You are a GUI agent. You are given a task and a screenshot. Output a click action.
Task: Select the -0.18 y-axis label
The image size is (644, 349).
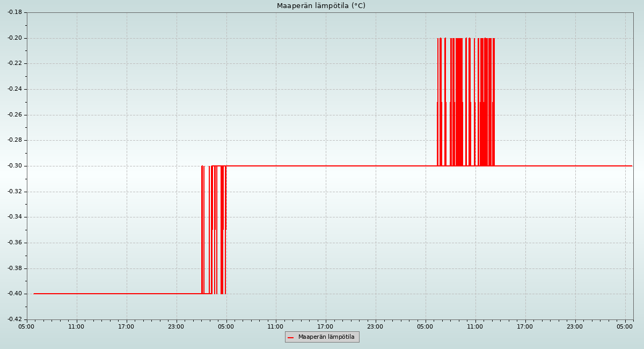tap(15, 12)
